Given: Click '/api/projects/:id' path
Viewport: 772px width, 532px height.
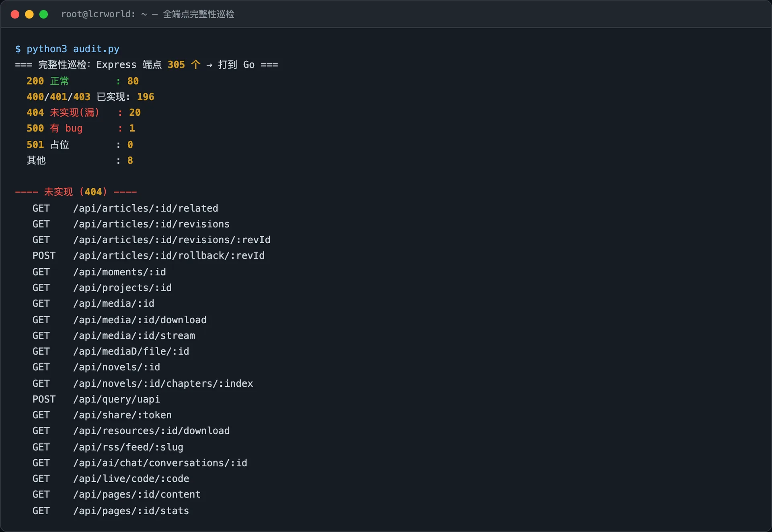Looking at the screenshot, I should [x=122, y=288].
